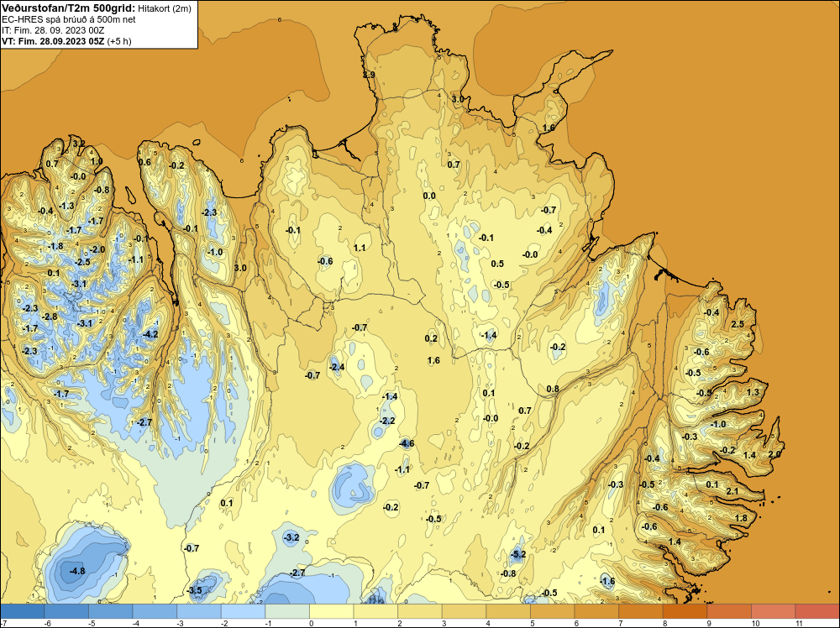
Task: Click the legend scale label '8'
Action: [x=664, y=624]
